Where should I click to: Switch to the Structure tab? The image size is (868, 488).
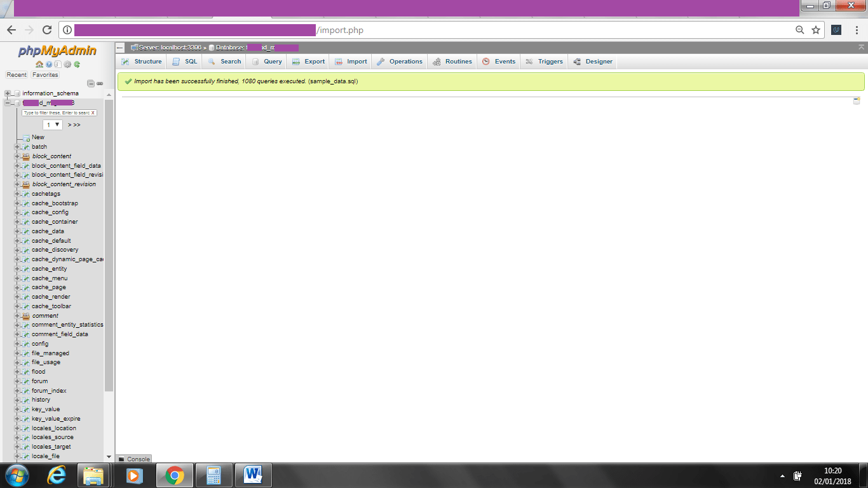tap(142, 62)
